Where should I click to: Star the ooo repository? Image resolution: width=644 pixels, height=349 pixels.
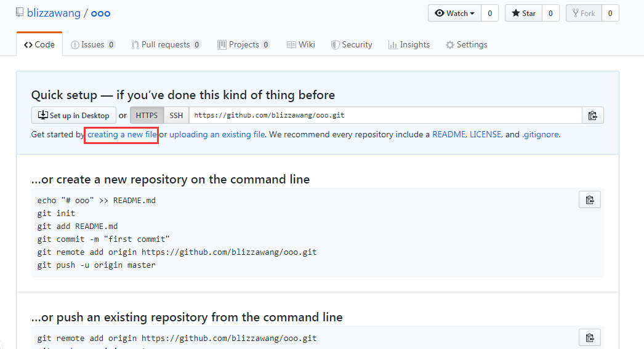point(524,13)
